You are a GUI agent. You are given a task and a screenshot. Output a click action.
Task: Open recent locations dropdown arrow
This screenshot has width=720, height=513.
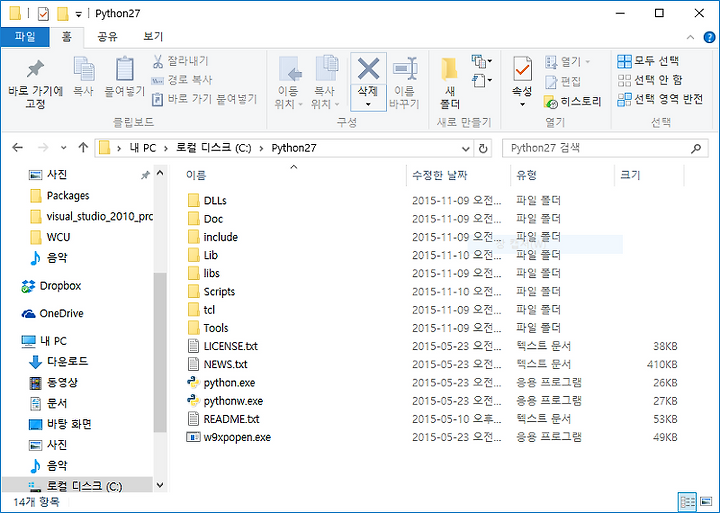coord(63,148)
